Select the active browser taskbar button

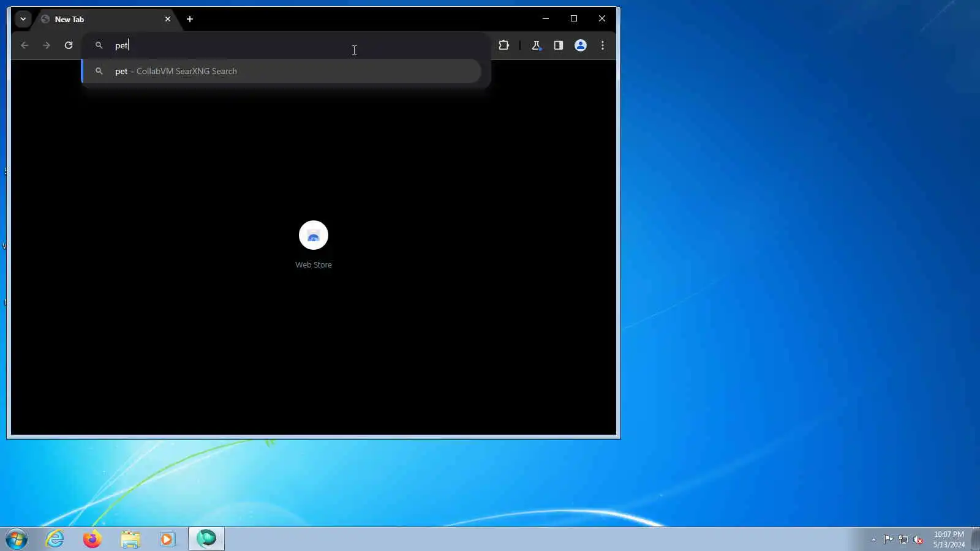pos(206,539)
